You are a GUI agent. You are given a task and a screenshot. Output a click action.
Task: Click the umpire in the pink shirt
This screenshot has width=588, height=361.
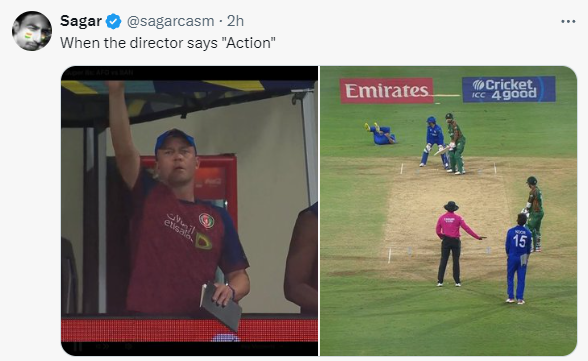(x=455, y=244)
